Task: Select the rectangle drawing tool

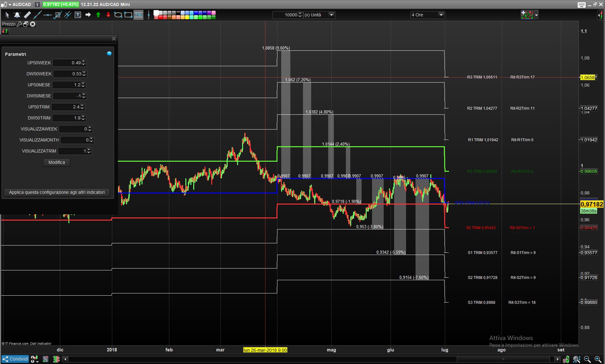Action: point(128,15)
